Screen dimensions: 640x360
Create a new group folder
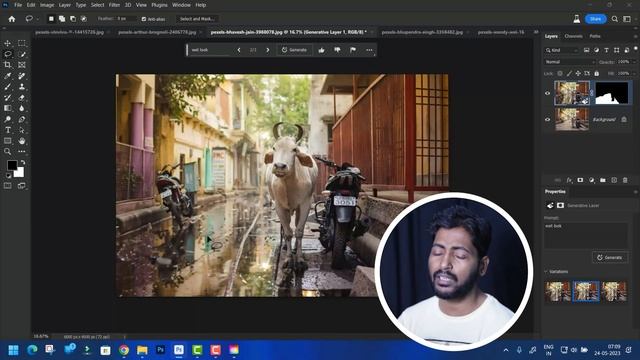[602, 180]
